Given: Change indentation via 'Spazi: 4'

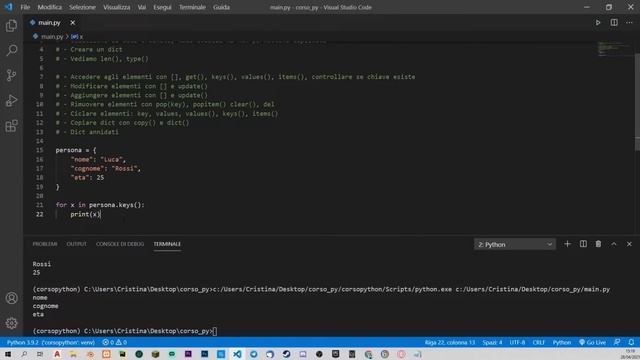Looking at the screenshot, I should pyautogui.click(x=492, y=342).
